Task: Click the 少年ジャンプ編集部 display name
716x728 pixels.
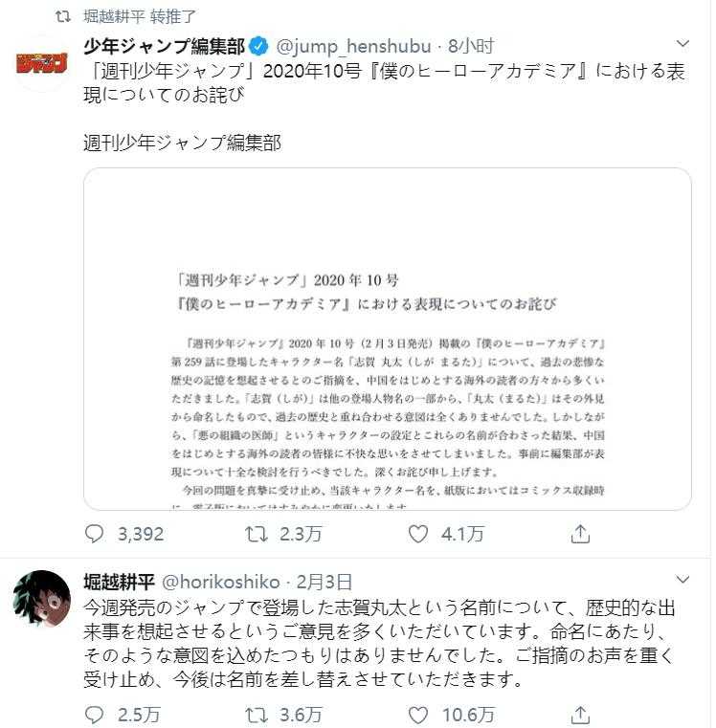Action: pos(164,46)
